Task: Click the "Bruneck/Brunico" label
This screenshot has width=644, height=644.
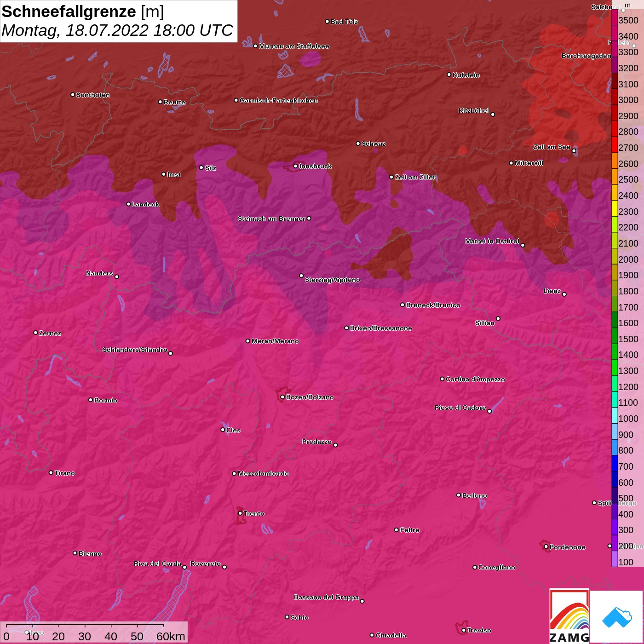Action: click(433, 305)
